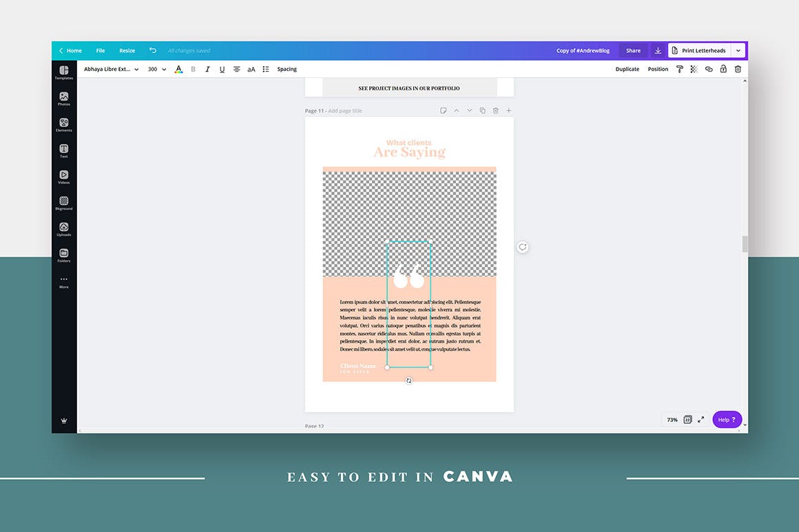Click the Add page title field

(x=345, y=111)
